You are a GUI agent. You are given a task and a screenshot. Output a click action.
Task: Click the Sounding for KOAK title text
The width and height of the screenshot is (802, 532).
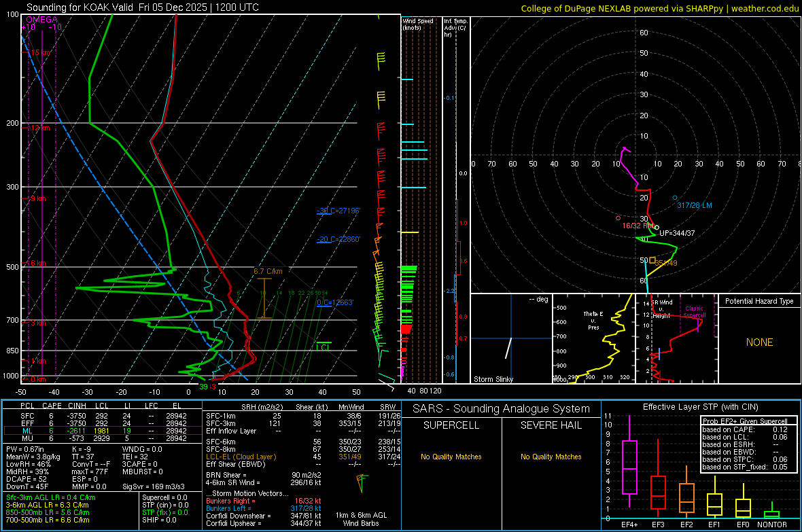click(x=143, y=7)
